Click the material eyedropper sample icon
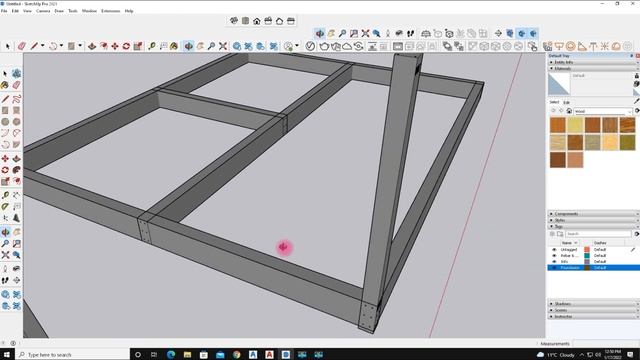Image resolution: width=640 pixels, height=360 pixels. pos(637,101)
